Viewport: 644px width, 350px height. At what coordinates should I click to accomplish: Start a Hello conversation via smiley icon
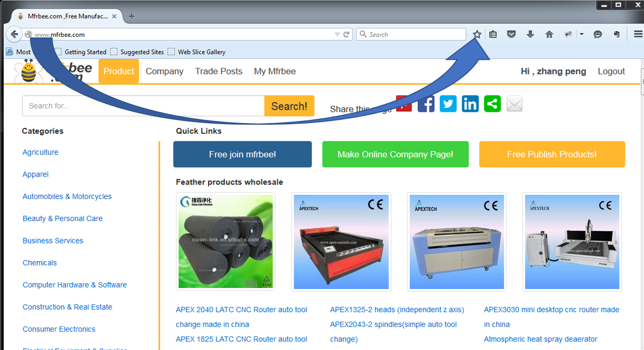(598, 34)
